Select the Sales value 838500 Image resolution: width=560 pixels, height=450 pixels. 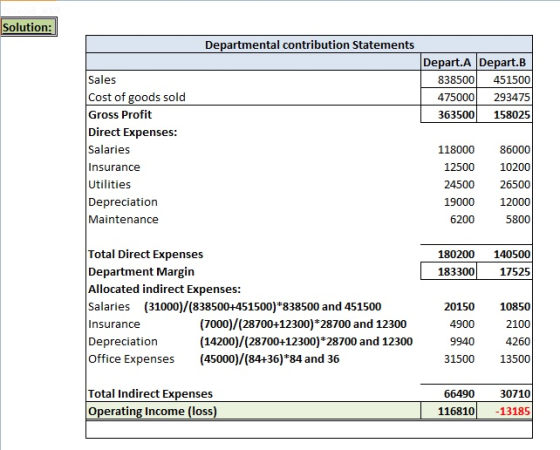click(456, 80)
